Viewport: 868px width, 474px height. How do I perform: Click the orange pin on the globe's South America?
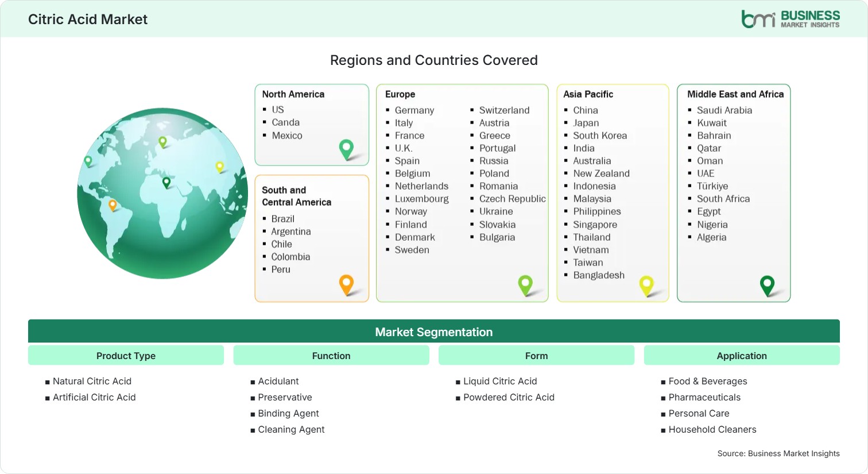(113, 205)
